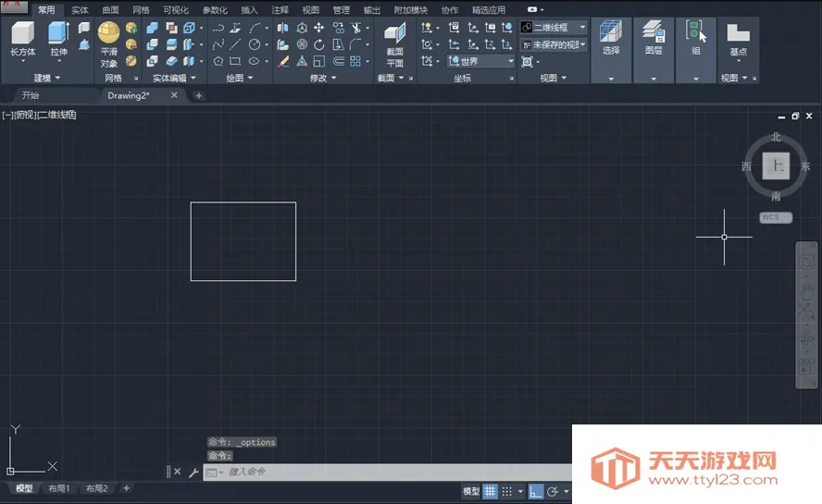Click the 二维线框 viewport visual style label
Viewport: 822px width, 504px height.
(56, 115)
